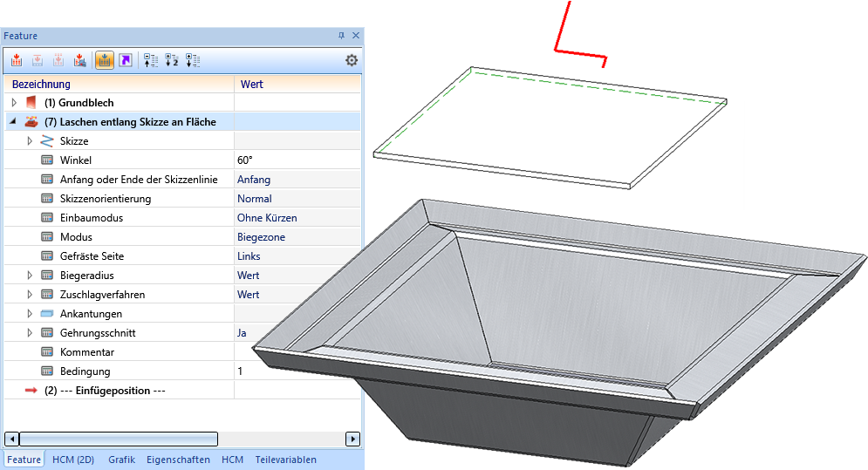This screenshot has width=868, height=470.
Task: Click the 'Ohne Kürzen' value
Action: [x=267, y=218]
